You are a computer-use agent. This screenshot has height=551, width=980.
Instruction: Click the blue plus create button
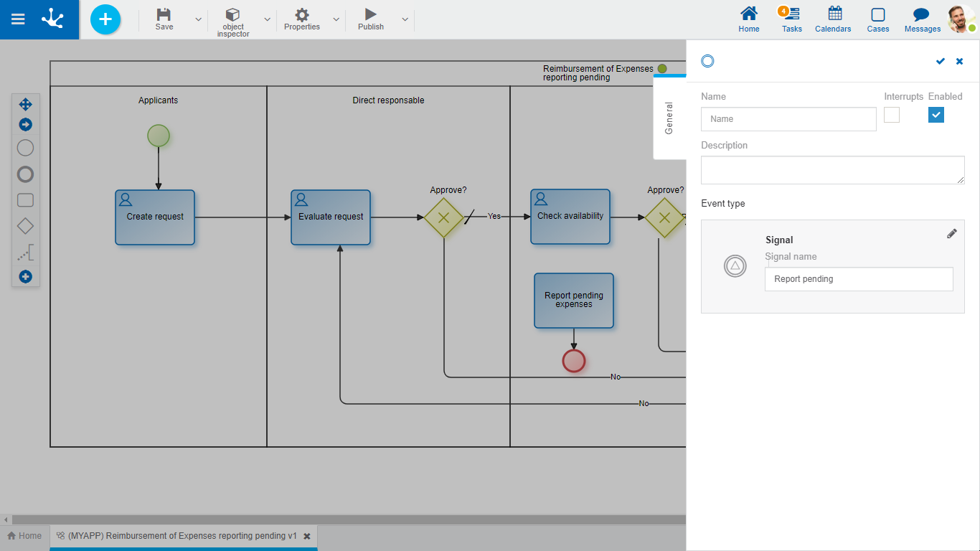105,19
